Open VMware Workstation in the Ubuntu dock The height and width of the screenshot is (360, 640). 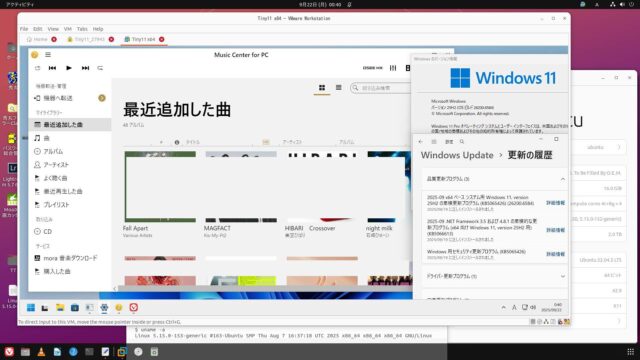click(x=122, y=352)
